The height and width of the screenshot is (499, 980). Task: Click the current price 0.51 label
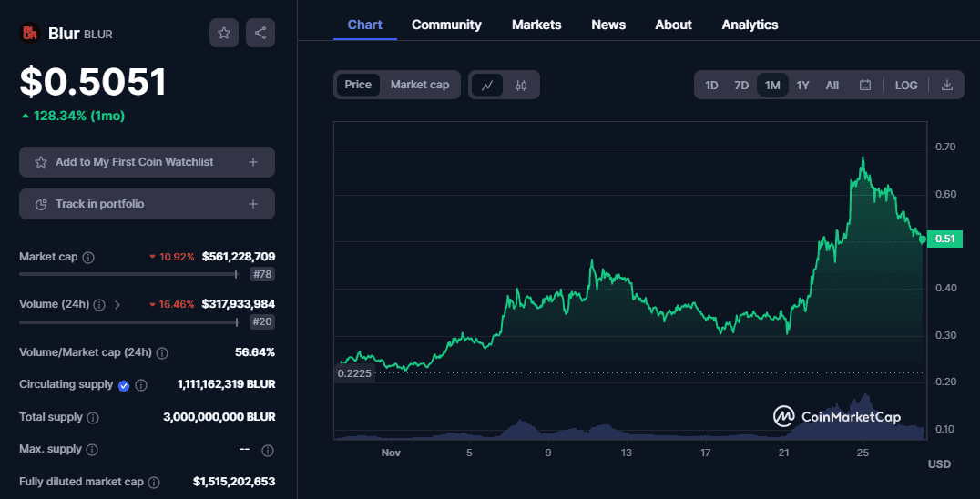coord(945,239)
